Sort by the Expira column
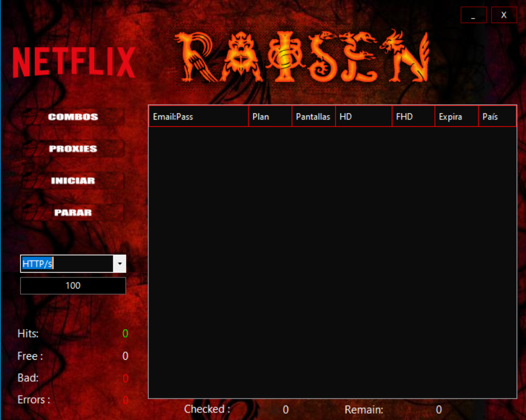The width and height of the screenshot is (526, 420). [456, 117]
